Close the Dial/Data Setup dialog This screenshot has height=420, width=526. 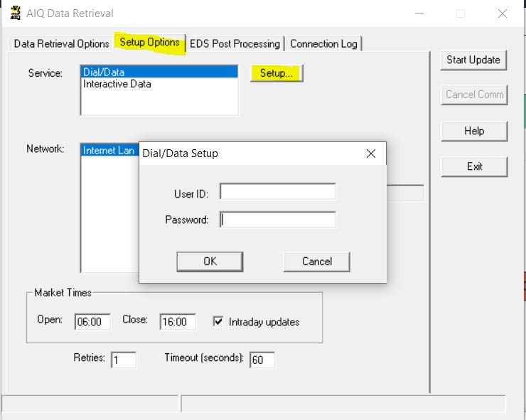click(x=370, y=154)
